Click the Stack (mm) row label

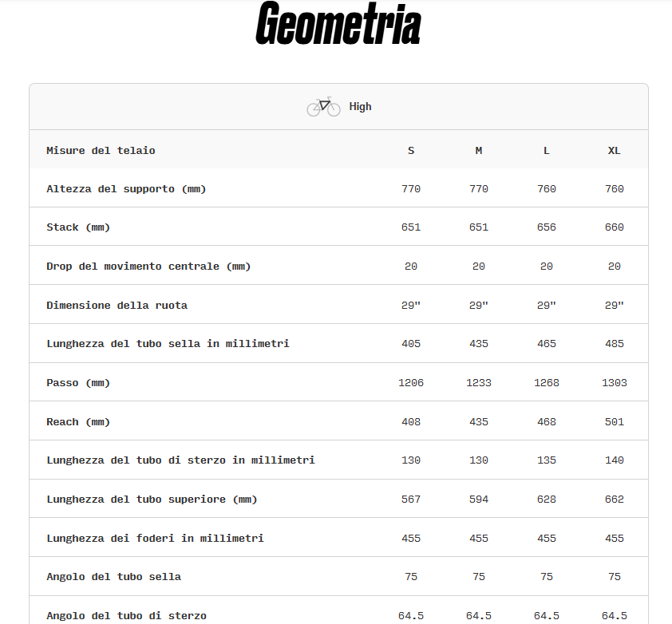pyautogui.click(x=78, y=227)
